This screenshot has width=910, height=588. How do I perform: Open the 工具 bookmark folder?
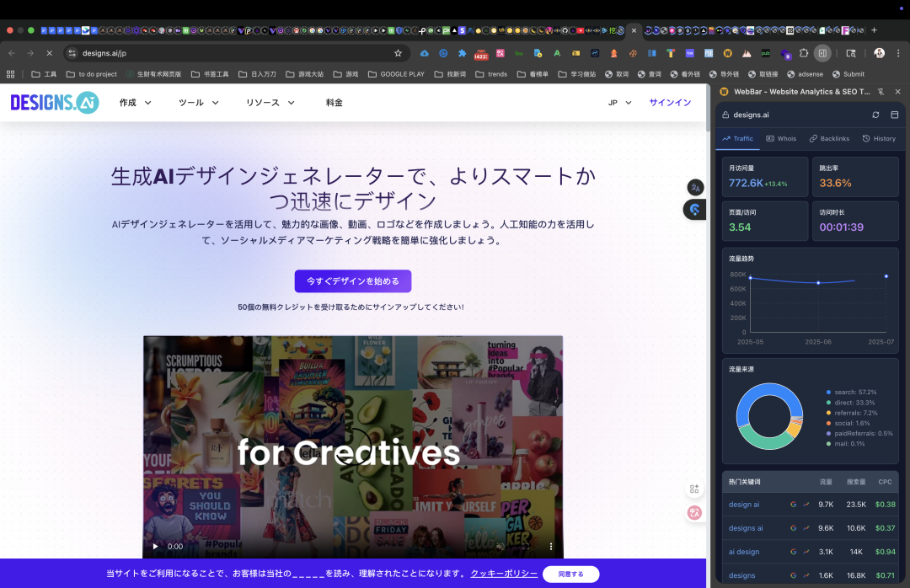pyautogui.click(x=44, y=74)
